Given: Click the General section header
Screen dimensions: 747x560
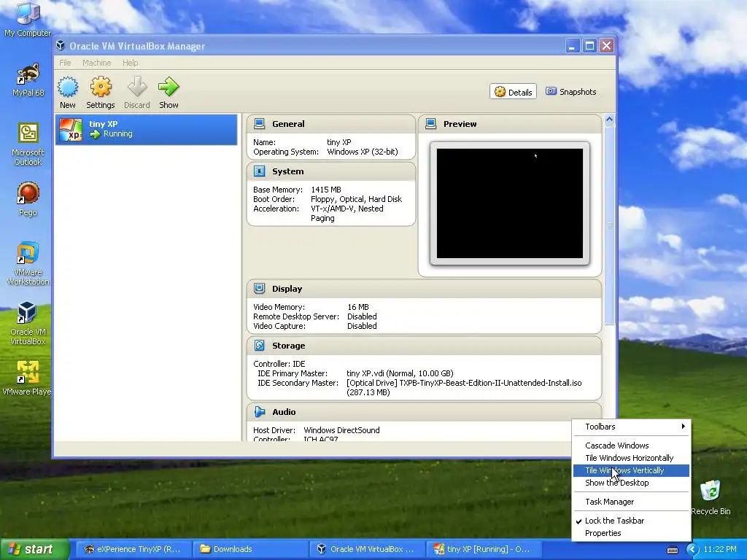Looking at the screenshot, I should coord(331,124).
